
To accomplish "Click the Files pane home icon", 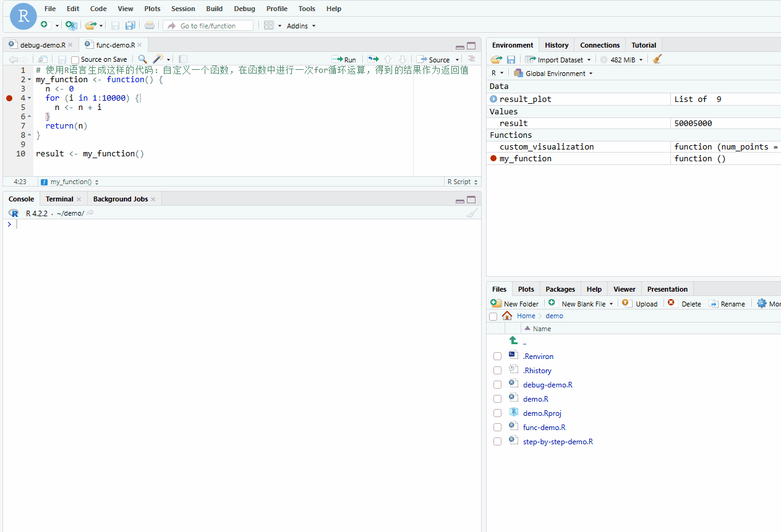I will click(x=507, y=316).
